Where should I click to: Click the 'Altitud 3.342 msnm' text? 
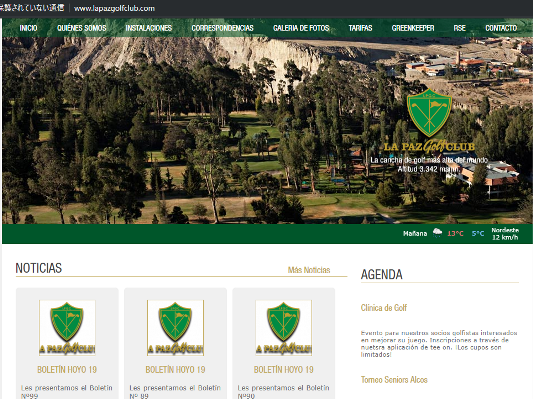[x=429, y=169]
